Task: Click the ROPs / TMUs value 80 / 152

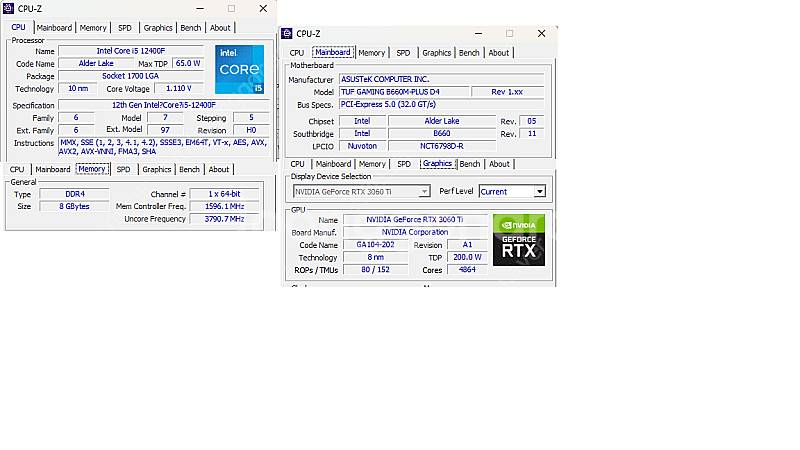Action: pos(376,269)
